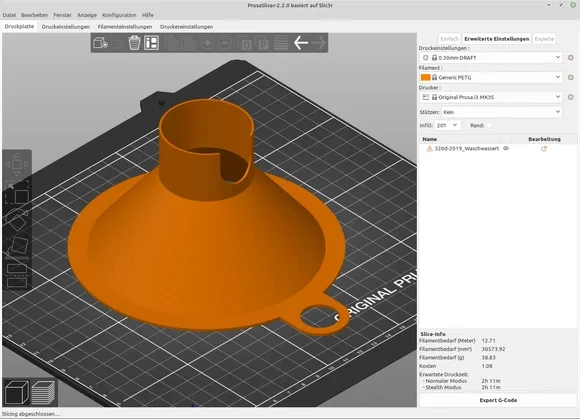
Task: Open the 0.30mm DRAFT print settings dropdown
Action: (x=491, y=58)
